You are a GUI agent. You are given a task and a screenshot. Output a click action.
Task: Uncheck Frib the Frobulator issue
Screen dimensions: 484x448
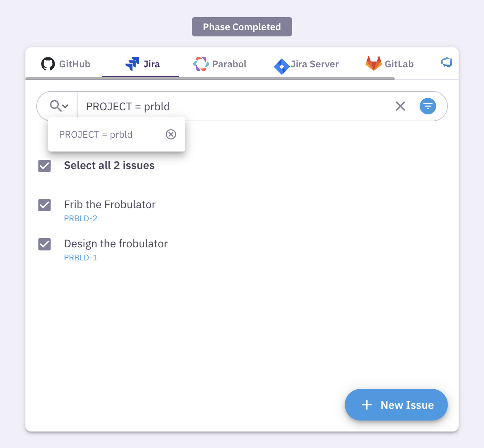(44, 205)
